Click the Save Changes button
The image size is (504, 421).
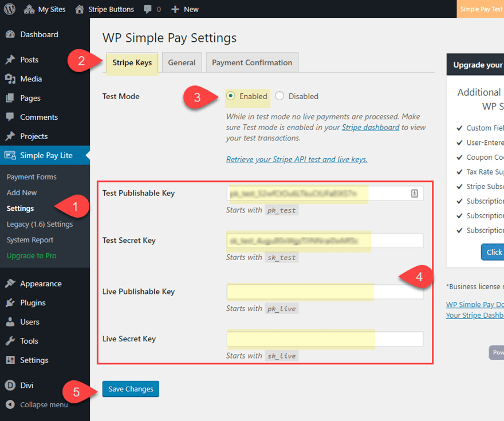[x=131, y=389]
